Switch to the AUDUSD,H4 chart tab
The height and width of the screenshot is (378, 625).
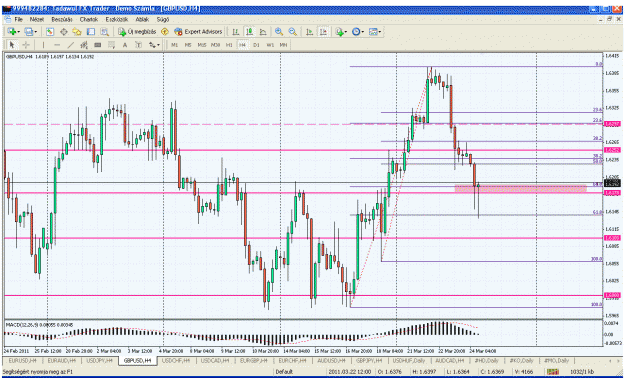click(x=331, y=360)
